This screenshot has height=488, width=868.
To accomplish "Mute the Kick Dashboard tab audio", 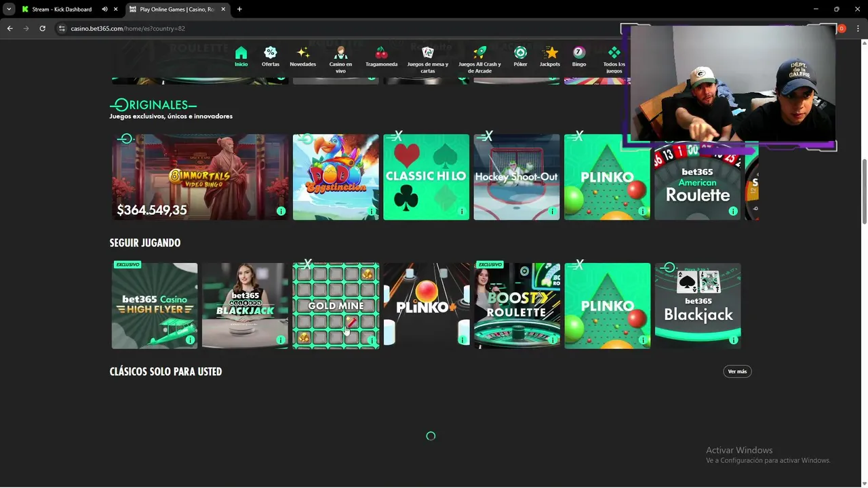I will pyautogui.click(x=104, y=9).
